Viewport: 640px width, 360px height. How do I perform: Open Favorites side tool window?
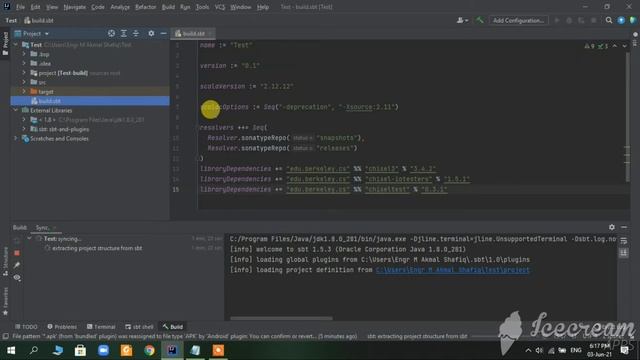tap(5, 301)
